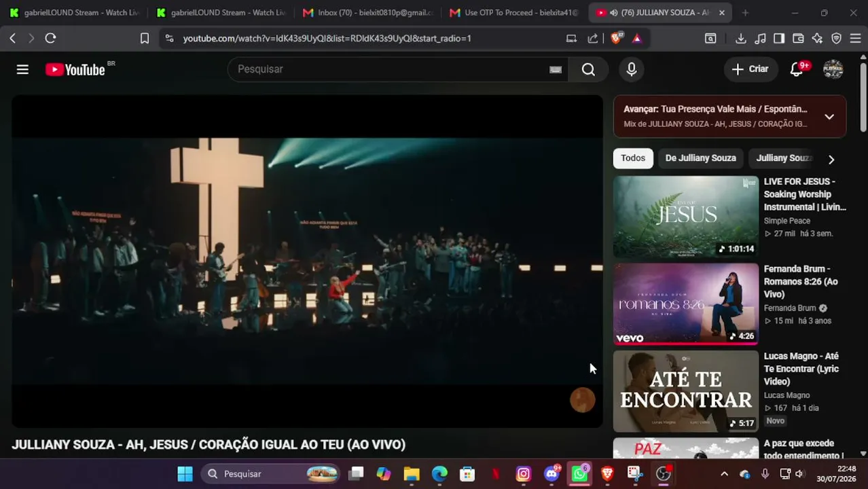The image size is (868, 489).
Task: Switch to first gabrielLOUND Stream tab
Action: click(73, 12)
